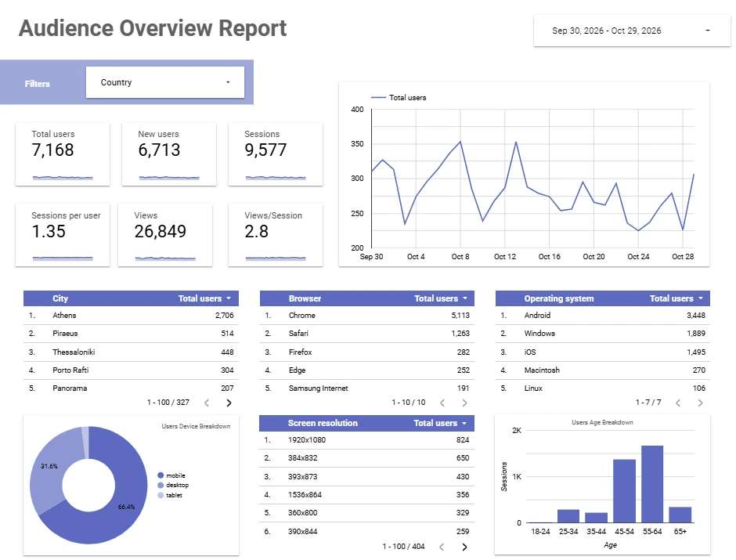Go to next page of Screen resolution table
The image size is (736, 560).
click(464, 547)
